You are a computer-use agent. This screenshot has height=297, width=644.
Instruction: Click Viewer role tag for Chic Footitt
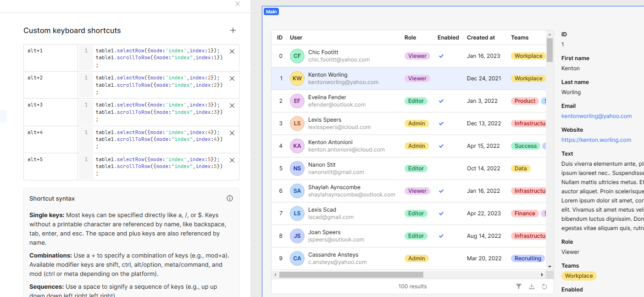coord(417,56)
